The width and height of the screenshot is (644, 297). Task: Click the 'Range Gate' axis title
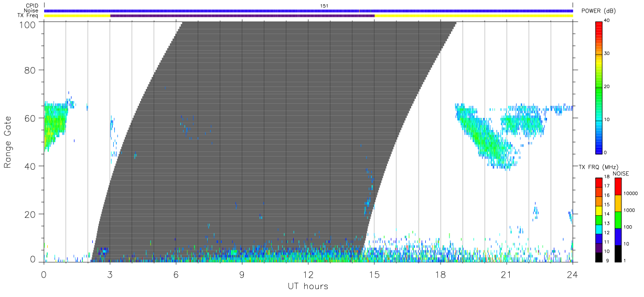point(8,142)
